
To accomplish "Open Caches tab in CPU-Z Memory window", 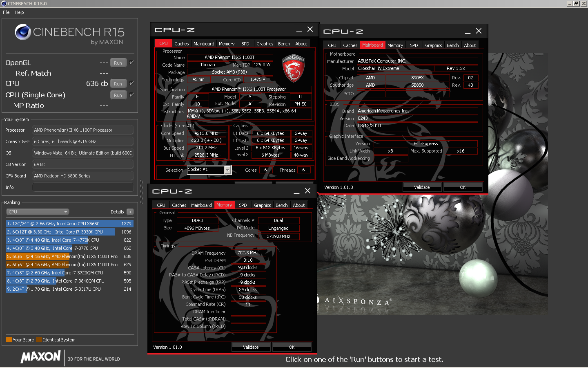I will coord(179,205).
